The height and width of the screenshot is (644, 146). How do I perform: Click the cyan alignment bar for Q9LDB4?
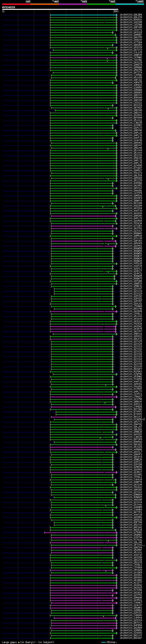point(83,15)
